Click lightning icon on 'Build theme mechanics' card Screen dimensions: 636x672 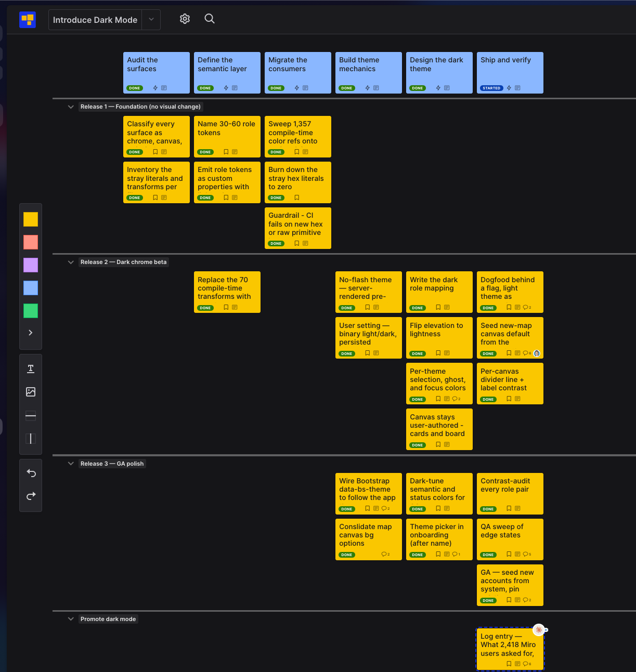point(368,88)
